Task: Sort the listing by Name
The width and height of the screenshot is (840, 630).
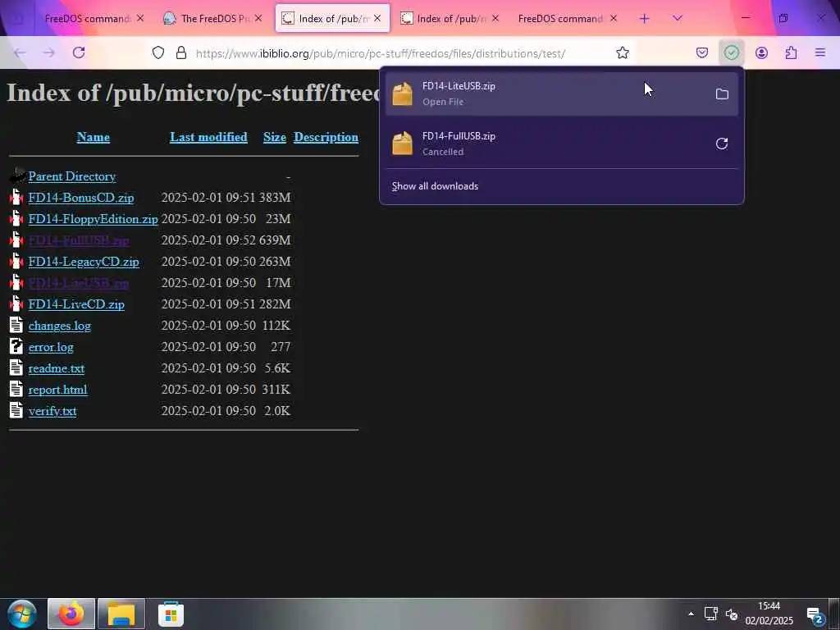Action: pos(94,137)
